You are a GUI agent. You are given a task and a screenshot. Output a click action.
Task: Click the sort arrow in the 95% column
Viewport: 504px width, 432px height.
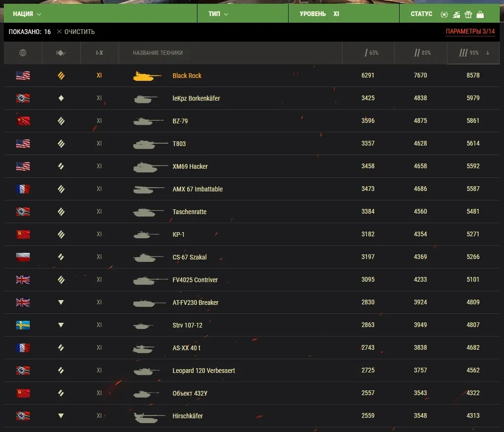[x=487, y=53]
